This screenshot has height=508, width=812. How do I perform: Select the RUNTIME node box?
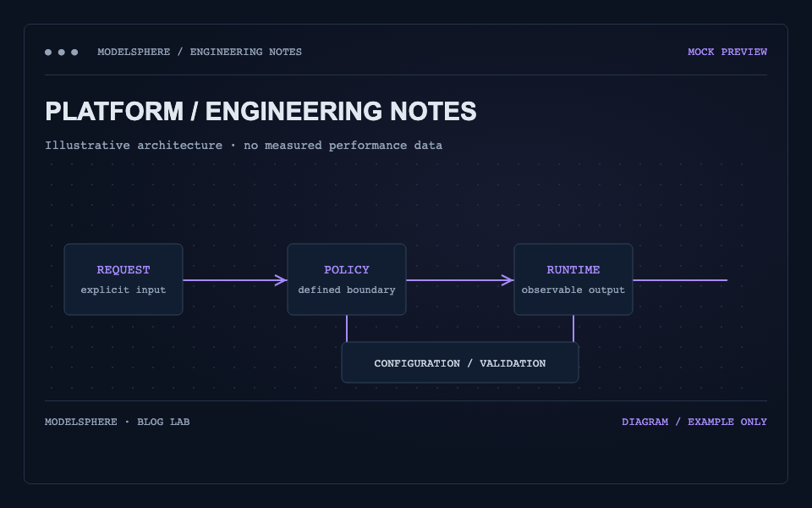tap(573, 279)
